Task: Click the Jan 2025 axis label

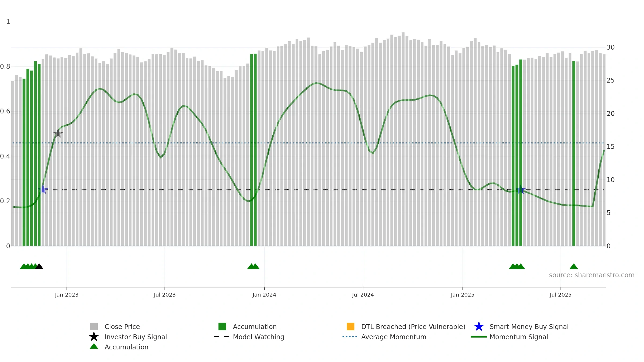Action: coord(463,295)
